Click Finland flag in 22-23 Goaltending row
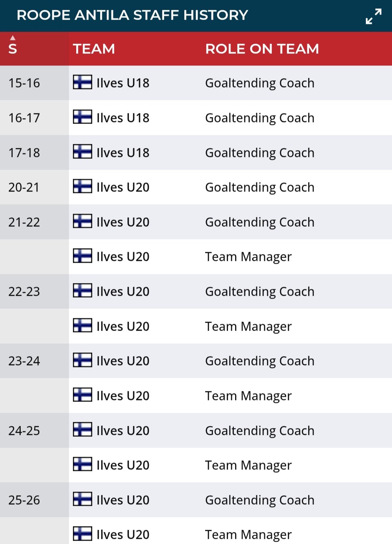The height and width of the screenshot is (544, 392). point(82,291)
